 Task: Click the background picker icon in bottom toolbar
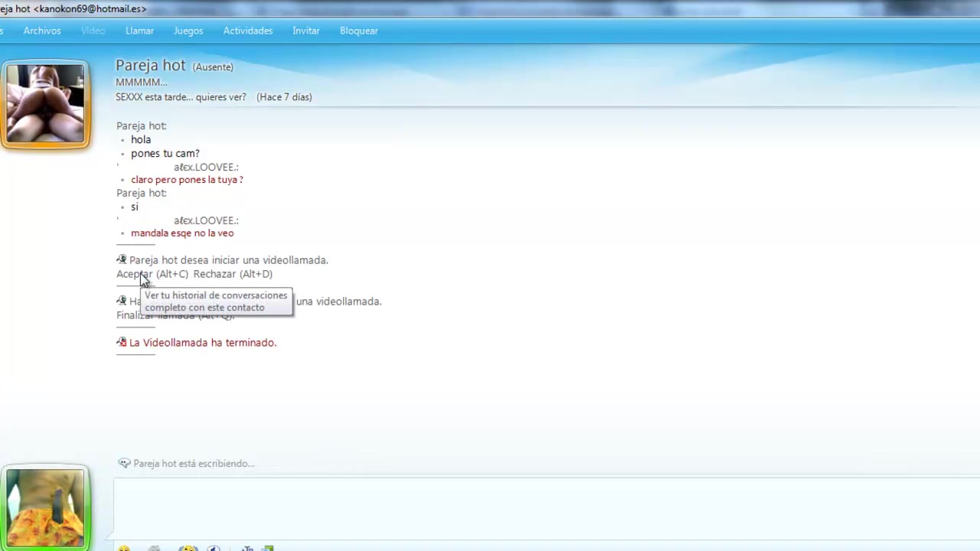(x=266, y=548)
